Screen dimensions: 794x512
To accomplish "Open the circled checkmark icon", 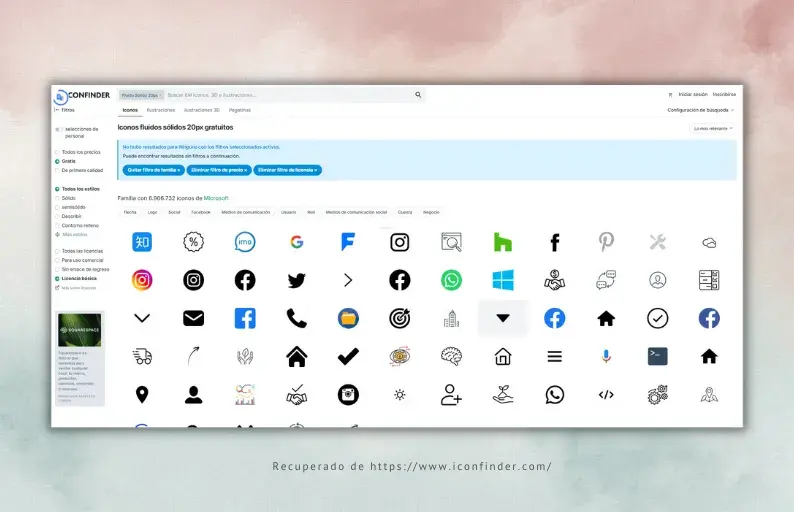I will (658, 319).
